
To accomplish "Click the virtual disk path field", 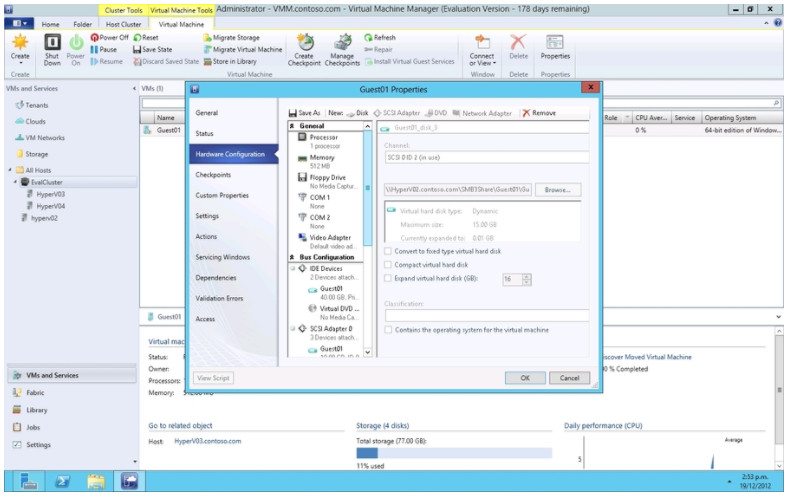I will 458,190.
